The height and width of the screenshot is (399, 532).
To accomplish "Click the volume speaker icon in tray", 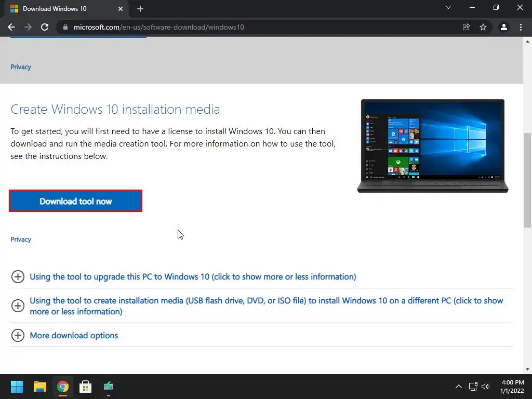I will [485, 387].
